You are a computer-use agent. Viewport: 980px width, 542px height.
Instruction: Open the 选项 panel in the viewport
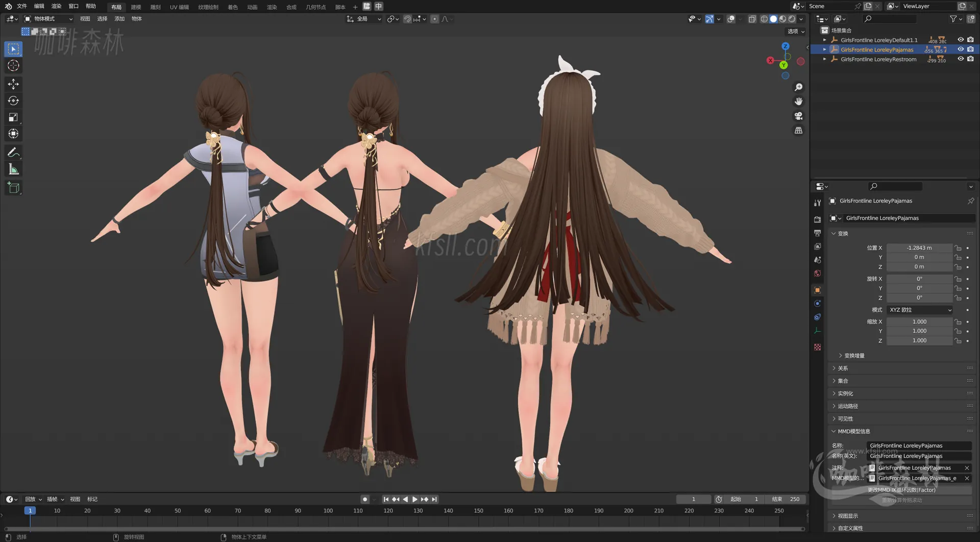pyautogui.click(x=794, y=31)
